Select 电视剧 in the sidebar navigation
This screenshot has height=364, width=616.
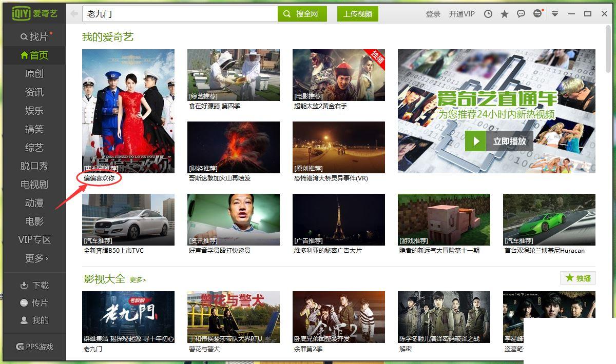point(34,185)
